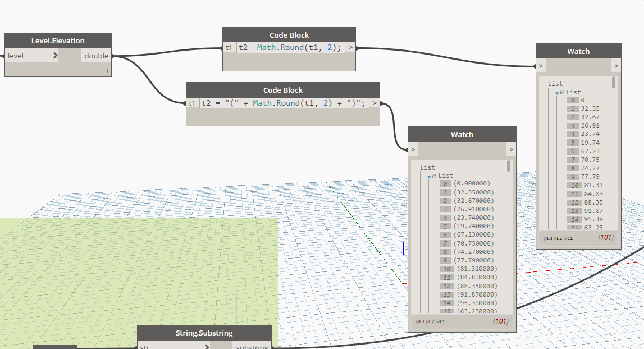Viewport: 644px width, 349px height.
Task: Select (67.230000) in the middle Watch list
Action: [x=473, y=234]
